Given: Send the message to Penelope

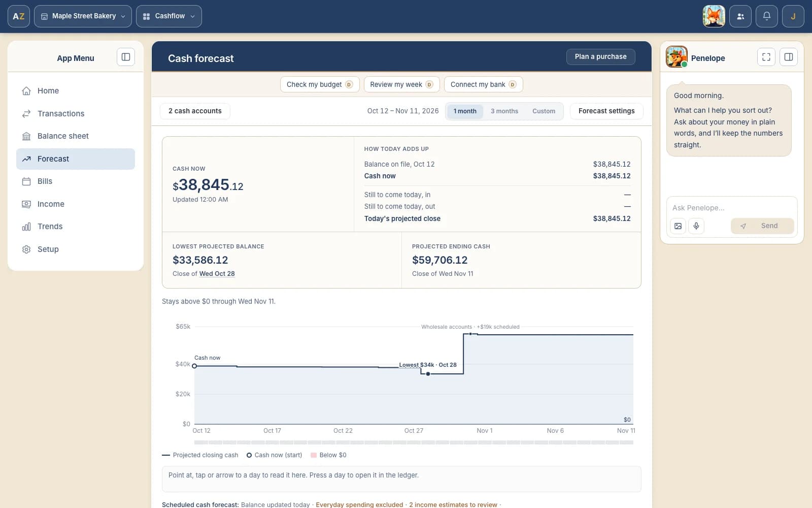Looking at the screenshot, I should point(762,226).
